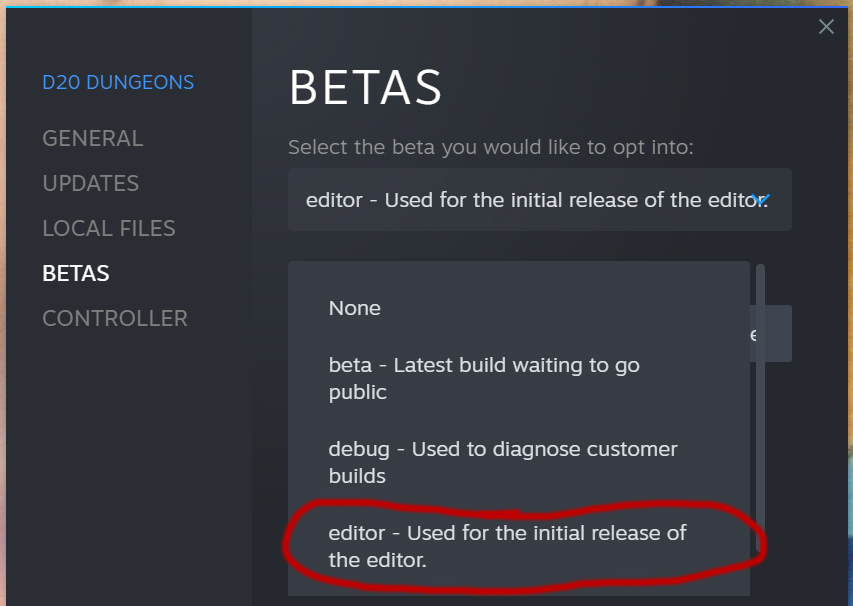This screenshot has height=606, width=853.
Task: Open the Controller settings section
Action: [115, 318]
